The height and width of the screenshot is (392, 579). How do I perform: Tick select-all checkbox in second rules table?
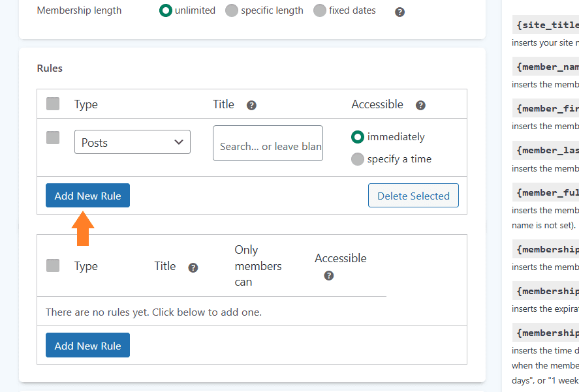coord(53,265)
